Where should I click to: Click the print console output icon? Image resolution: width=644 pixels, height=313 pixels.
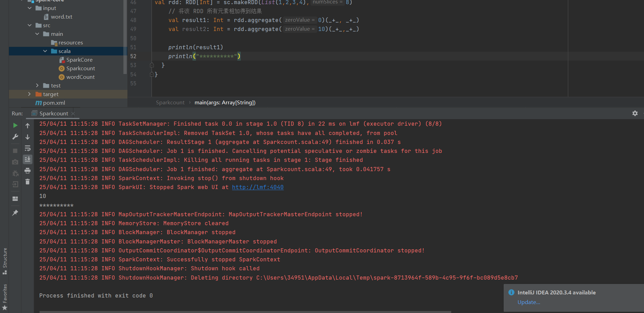(28, 171)
